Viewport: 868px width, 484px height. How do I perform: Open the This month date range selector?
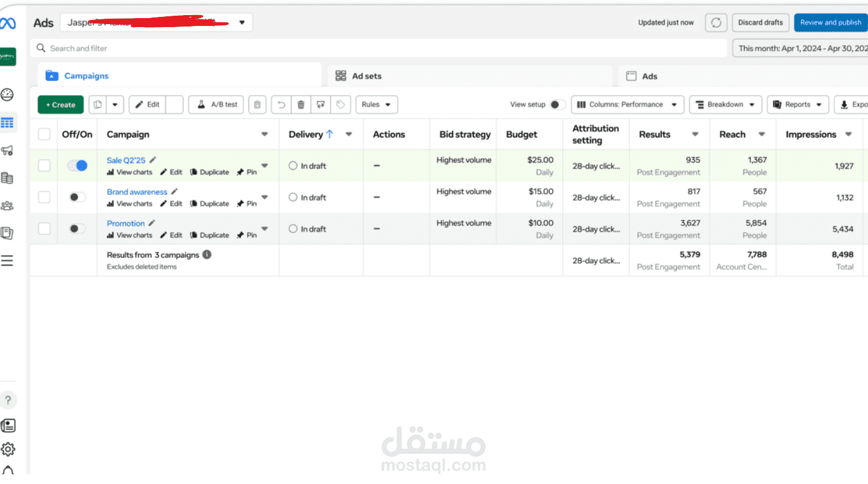coord(800,48)
